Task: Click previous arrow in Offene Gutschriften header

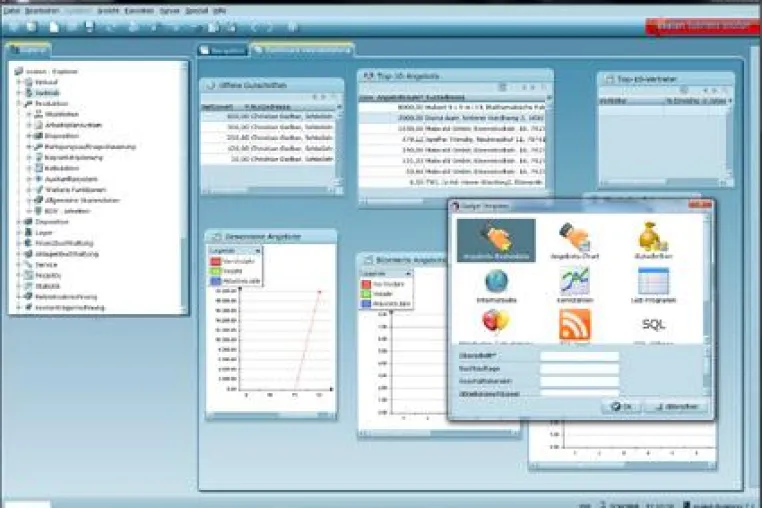Action: [x=315, y=97]
